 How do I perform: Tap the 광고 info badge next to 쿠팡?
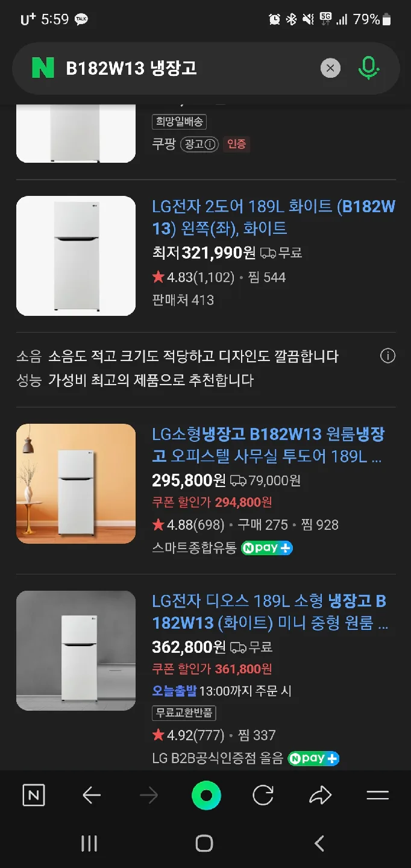coord(199,144)
